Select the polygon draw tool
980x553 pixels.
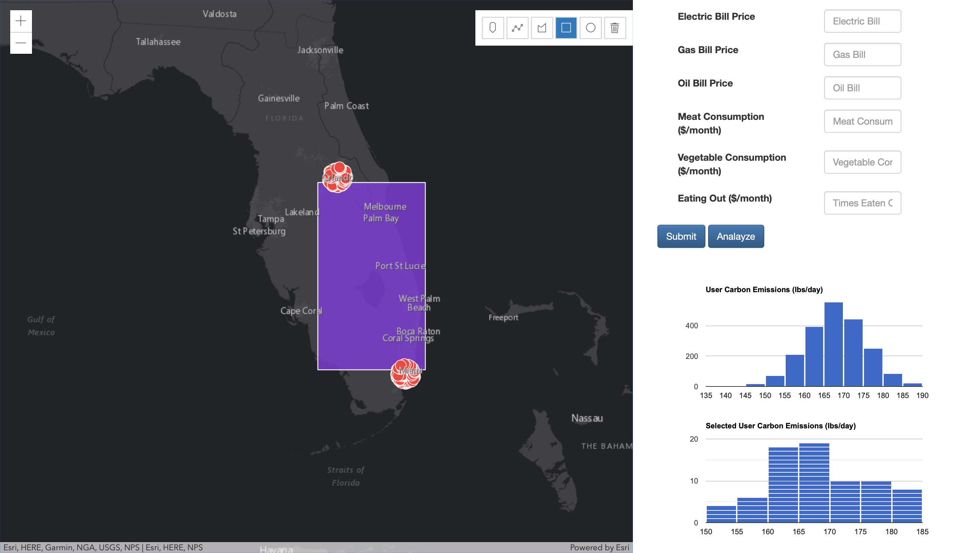(542, 28)
